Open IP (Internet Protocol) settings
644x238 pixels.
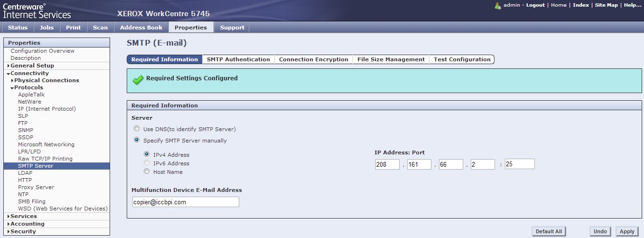(x=47, y=109)
